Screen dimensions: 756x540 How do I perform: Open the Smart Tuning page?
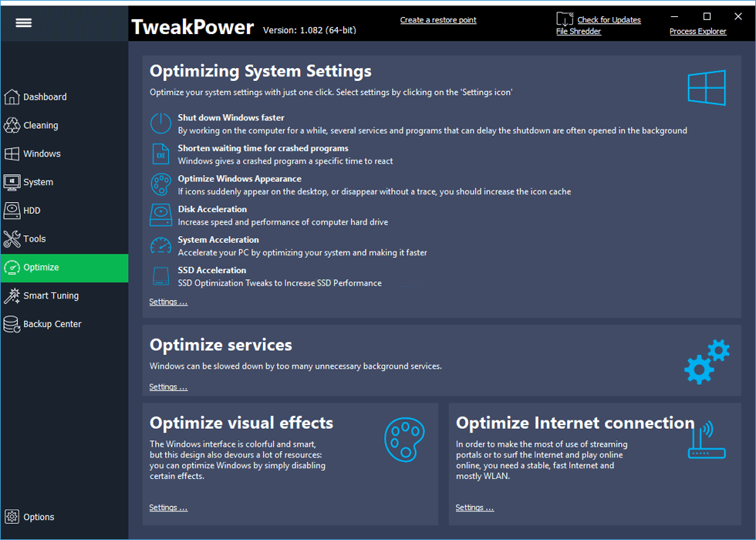pyautogui.click(x=51, y=296)
